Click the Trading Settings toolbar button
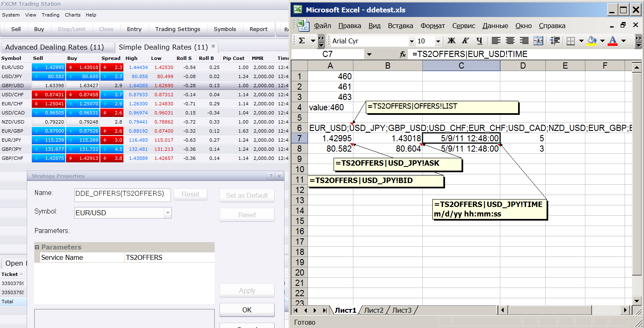 pos(178,29)
